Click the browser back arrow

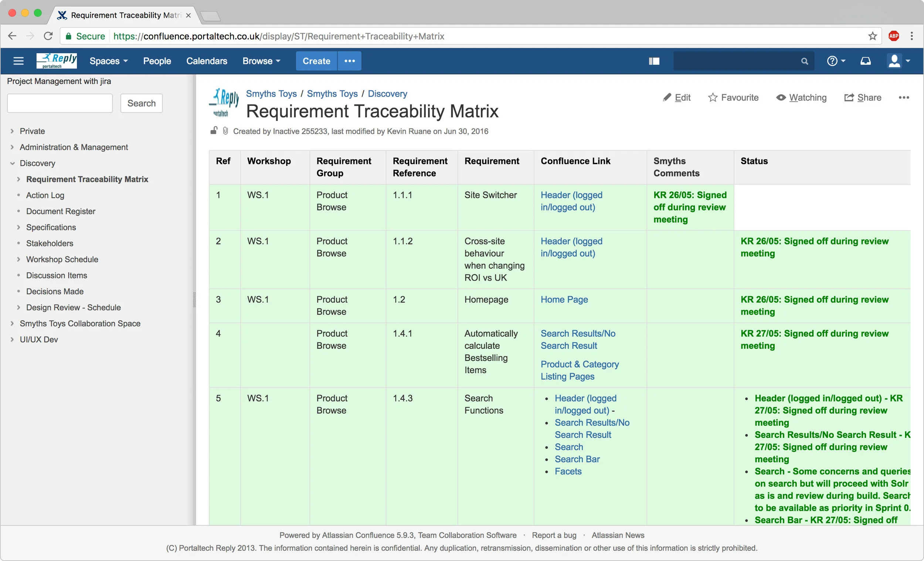[x=12, y=36]
